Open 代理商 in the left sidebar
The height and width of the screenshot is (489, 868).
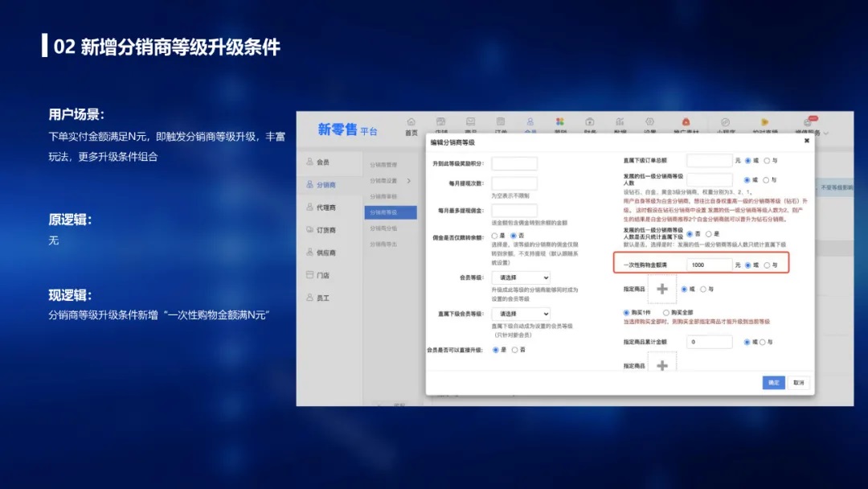(x=321, y=208)
